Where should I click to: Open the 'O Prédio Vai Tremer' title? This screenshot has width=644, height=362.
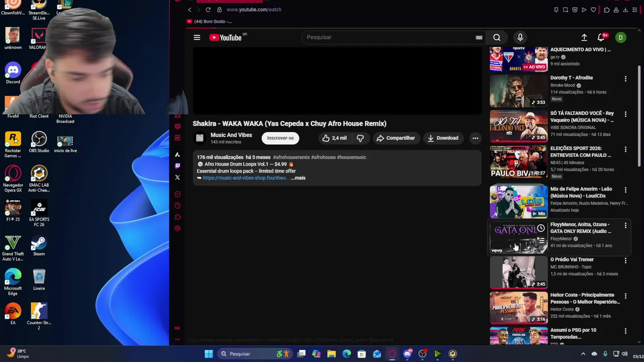click(x=572, y=259)
